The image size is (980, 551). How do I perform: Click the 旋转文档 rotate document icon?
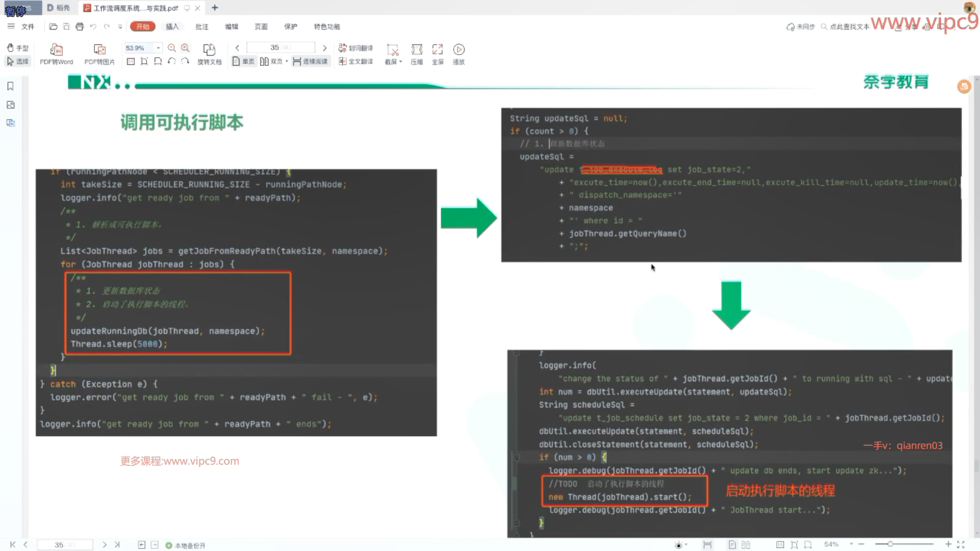pyautogui.click(x=209, y=50)
